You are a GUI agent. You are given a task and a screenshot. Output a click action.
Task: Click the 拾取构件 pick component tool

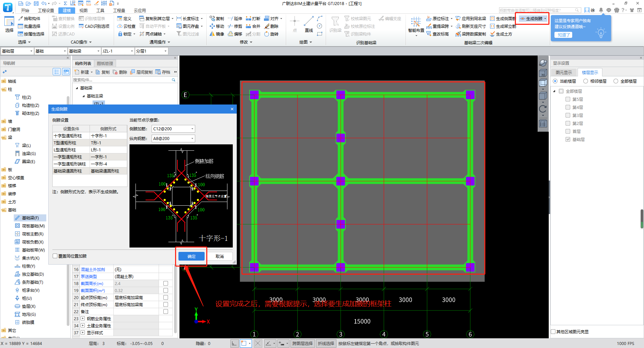29,18
